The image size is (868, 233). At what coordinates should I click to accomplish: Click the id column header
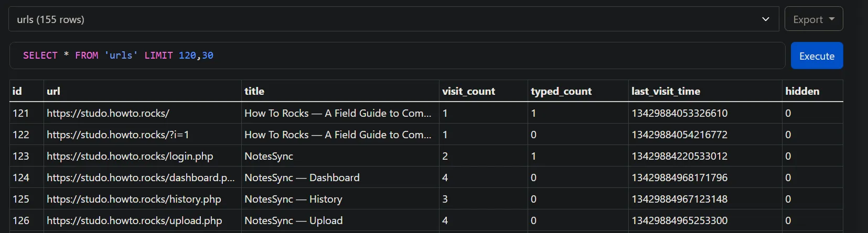pos(26,91)
